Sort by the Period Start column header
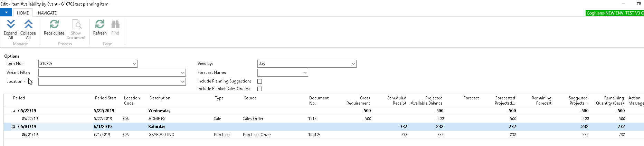Screen dimensions: 644x146 click(105, 98)
